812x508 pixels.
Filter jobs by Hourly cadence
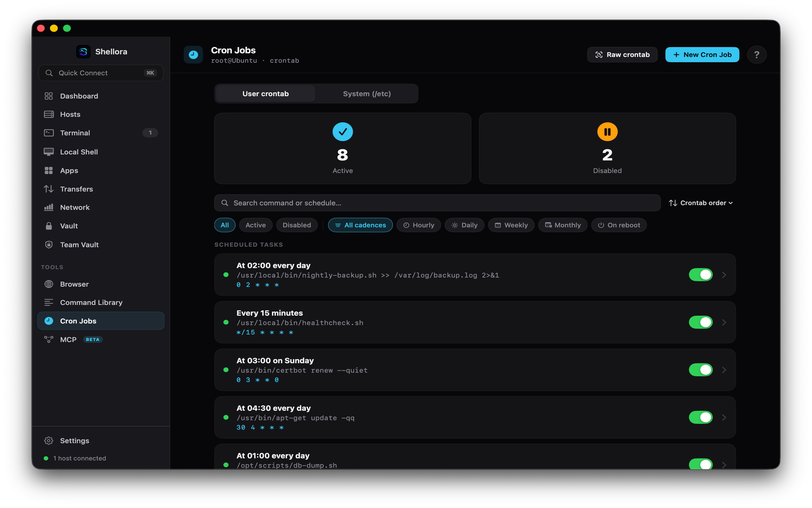pyautogui.click(x=418, y=225)
